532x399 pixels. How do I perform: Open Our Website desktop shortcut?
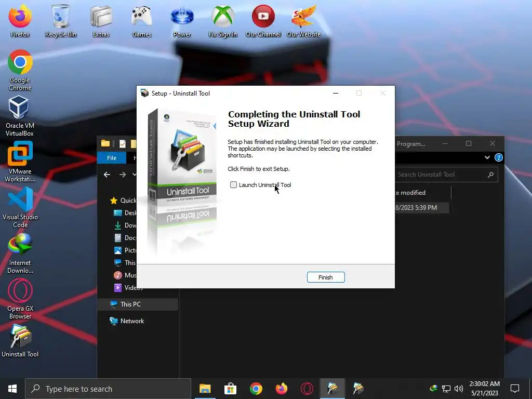tap(303, 21)
